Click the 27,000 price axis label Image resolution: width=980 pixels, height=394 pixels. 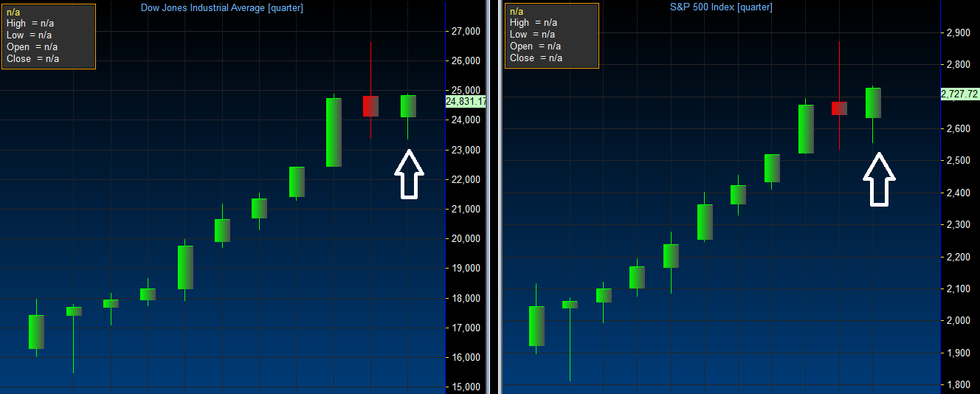(466, 31)
